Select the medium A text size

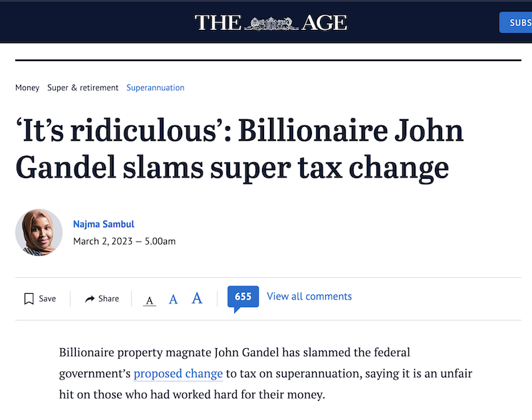[173, 299]
